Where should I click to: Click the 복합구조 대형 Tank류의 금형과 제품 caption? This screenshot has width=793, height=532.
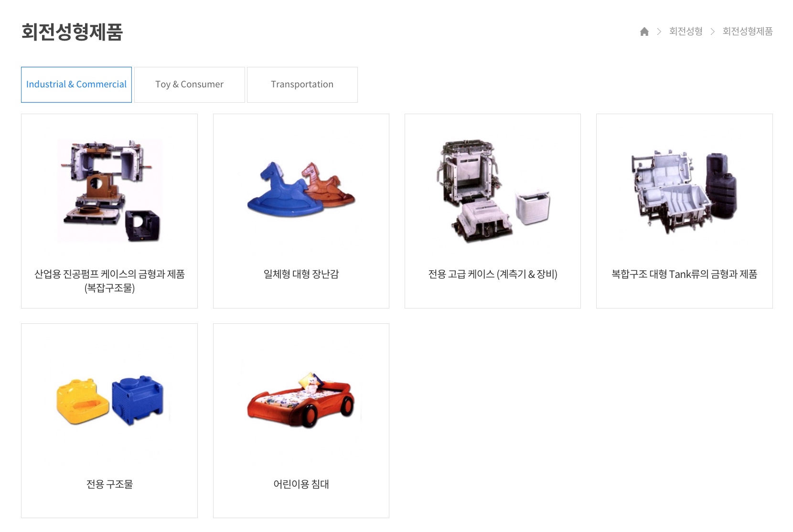pyautogui.click(x=684, y=274)
